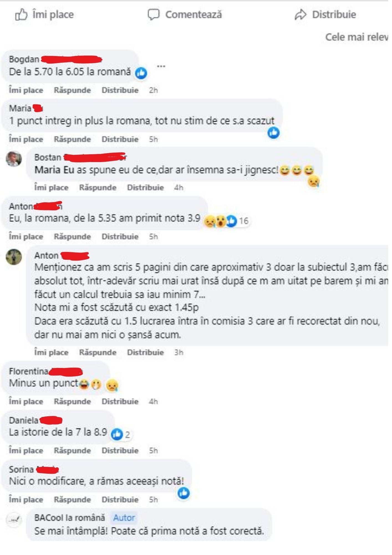Screen dimensions: 392x555
Task: Click the 3h timestamp on Anton's reply
Action: click(179, 352)
